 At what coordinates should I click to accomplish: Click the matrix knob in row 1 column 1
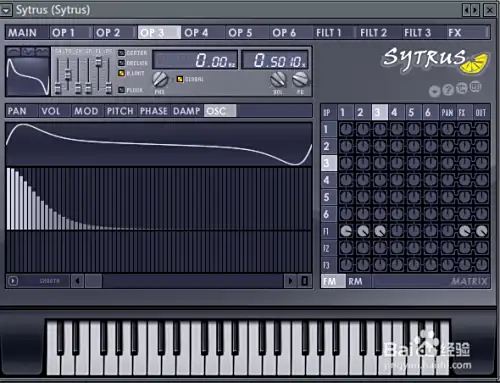pos(346,129)
